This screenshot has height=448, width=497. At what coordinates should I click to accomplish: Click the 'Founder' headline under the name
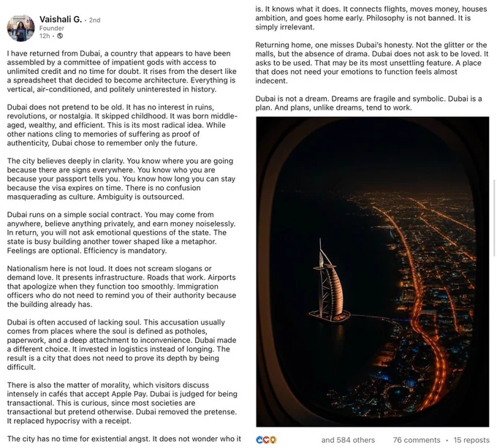pyautogui.click(x=52, y=29)
